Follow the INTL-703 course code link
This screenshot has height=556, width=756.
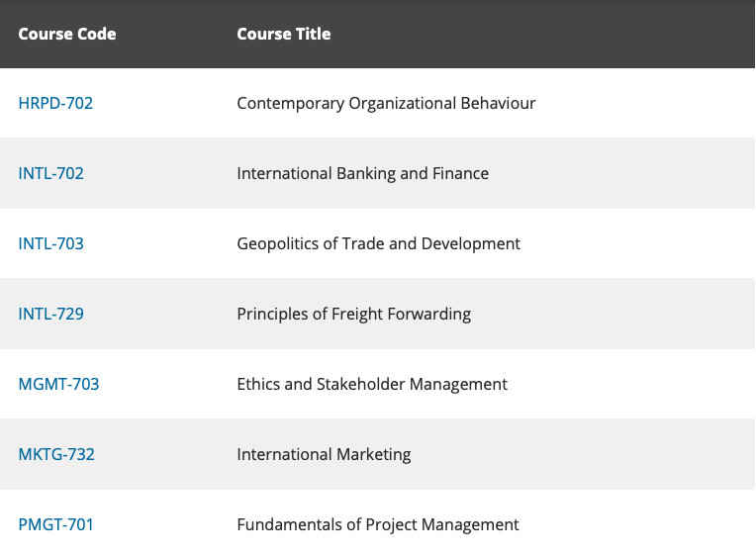(x=50, y=243)
